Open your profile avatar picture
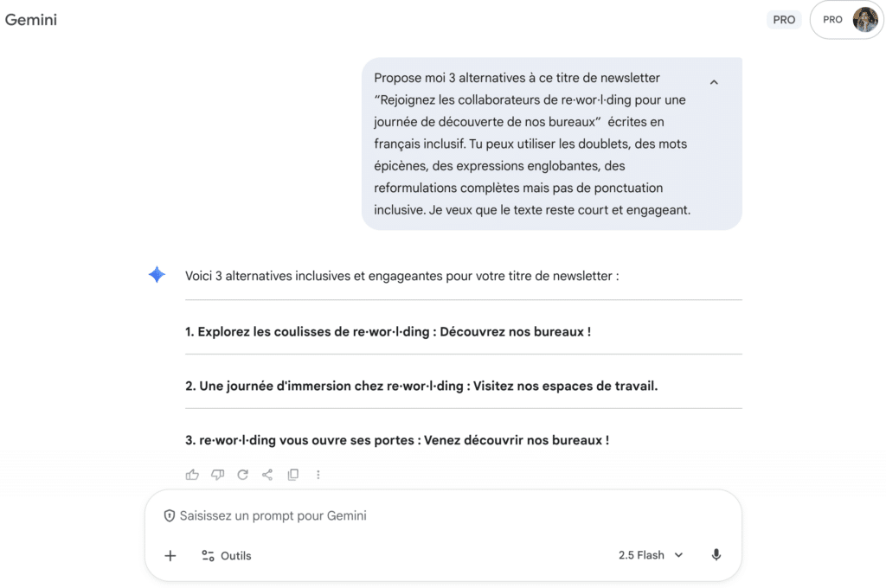The image size is (886, 588). [865, 19]
